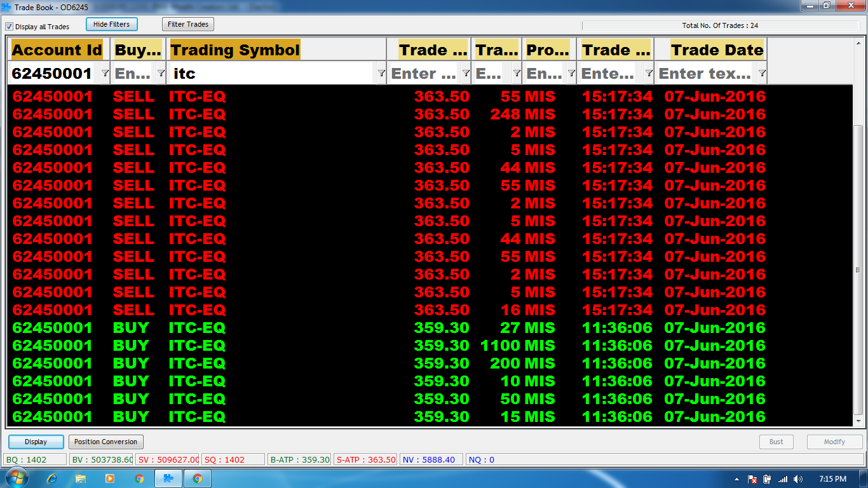The height and width of the screenshot is (488, 868).
Task: Click the 'SV : 509627.00' status field
Action: [x=168, y=459]
